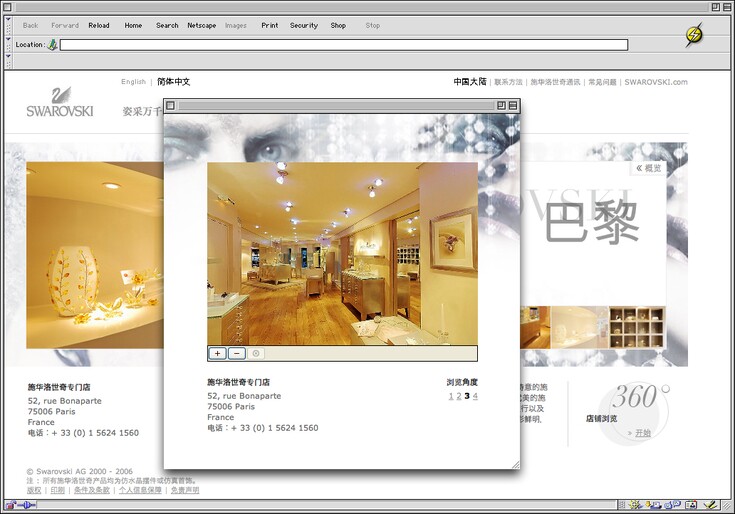The width and height of the screenshot is (735, 514).
Task: Click the large crystal vase photo
Action: [x=95, y=255]
